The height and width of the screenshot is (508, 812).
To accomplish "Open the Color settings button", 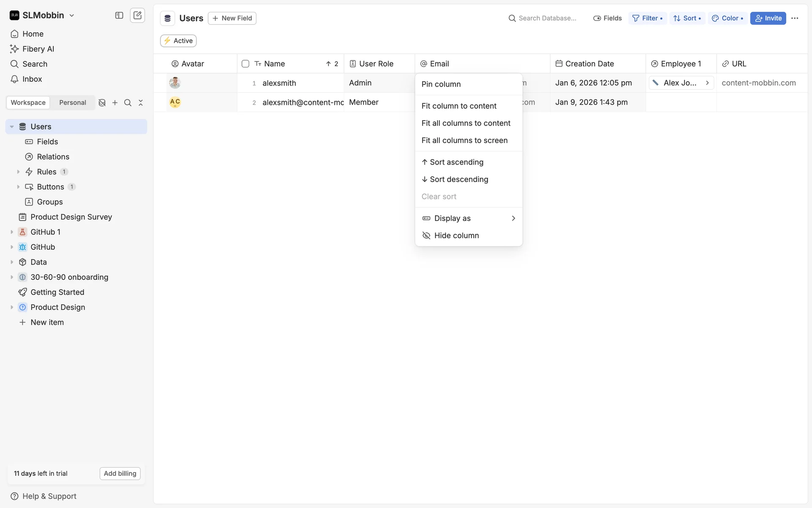I will tap(727, 18).
